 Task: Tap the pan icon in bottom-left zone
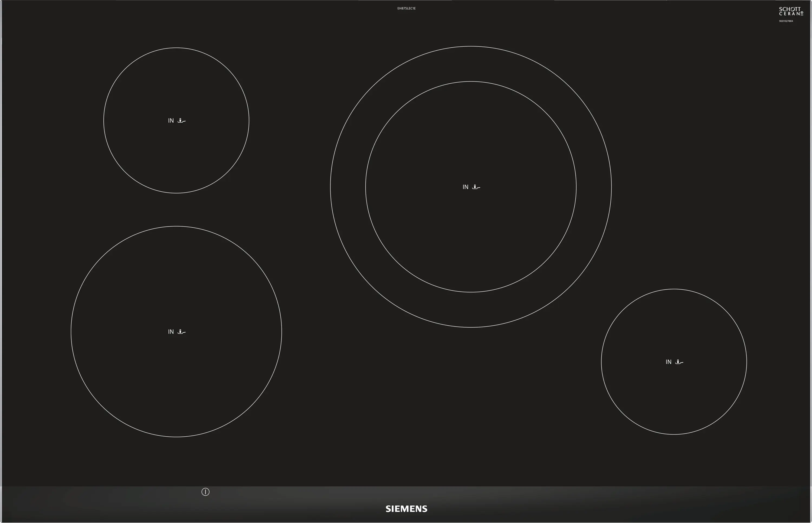point(182,332)
